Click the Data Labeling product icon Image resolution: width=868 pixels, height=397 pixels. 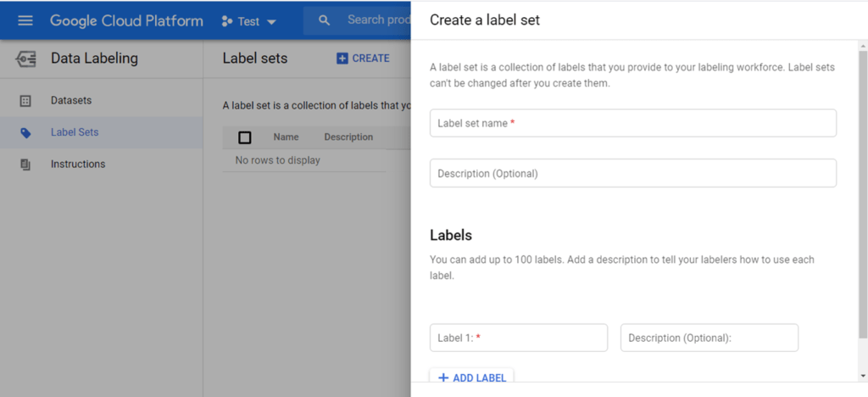tap(25, 59)
